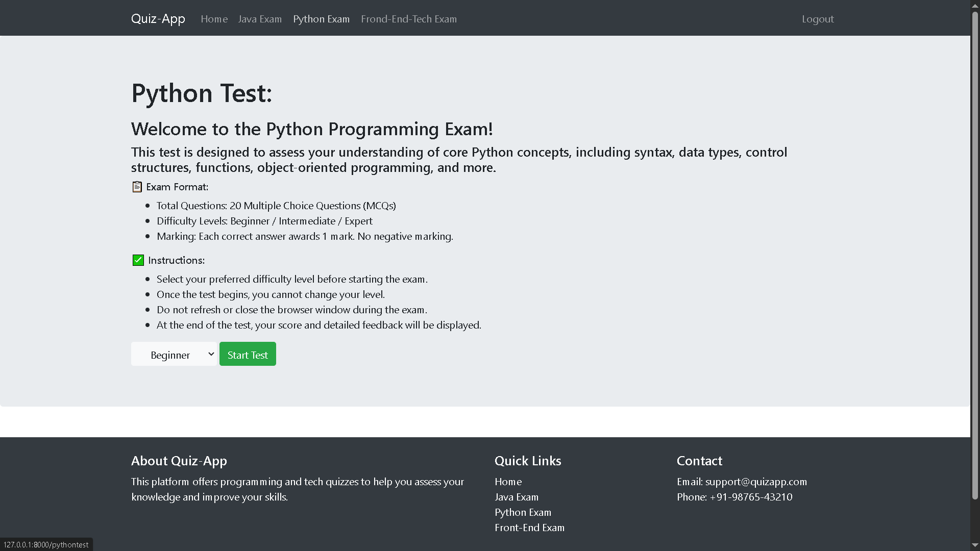
Task: Click the green checkmark icon beside Instructions
Action: 137,260
